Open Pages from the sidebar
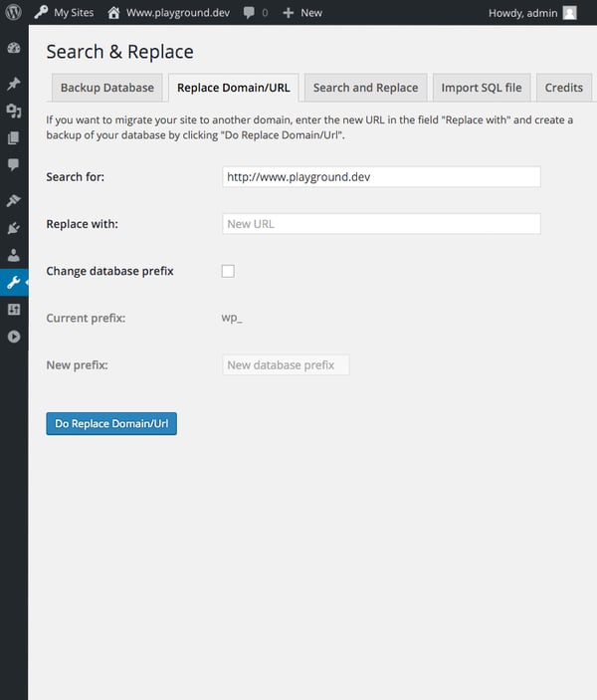Image resolution: width=597 pixels, height=700 pixels. pos(14,137)
